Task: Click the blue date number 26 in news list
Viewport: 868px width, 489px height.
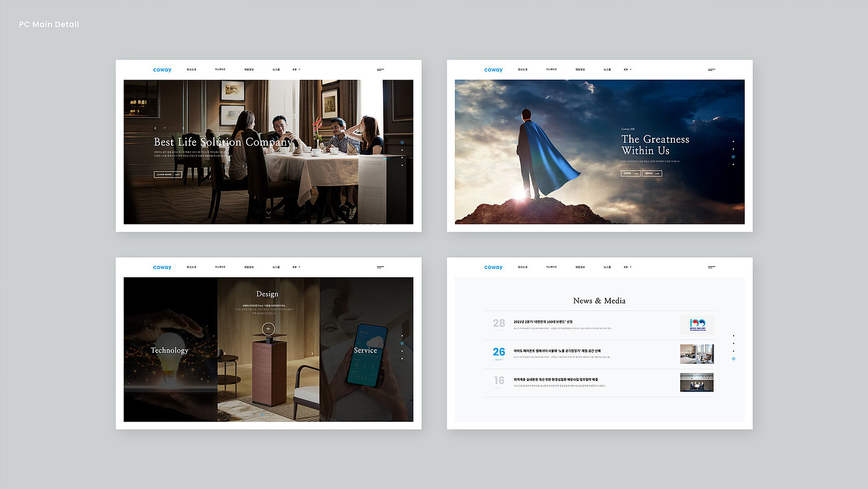Action: point(499,352)
